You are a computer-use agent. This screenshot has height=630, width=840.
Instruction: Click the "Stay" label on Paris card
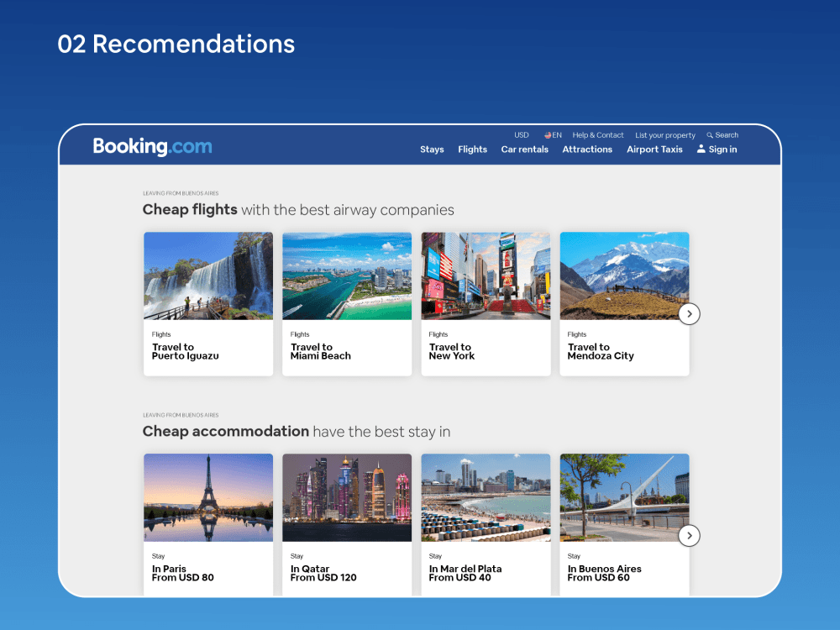point(158,556)
